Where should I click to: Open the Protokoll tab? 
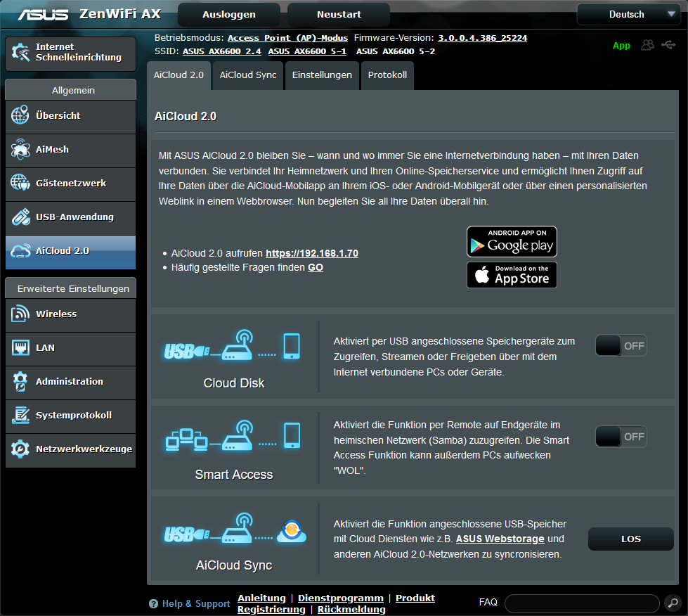click(387, 75)
